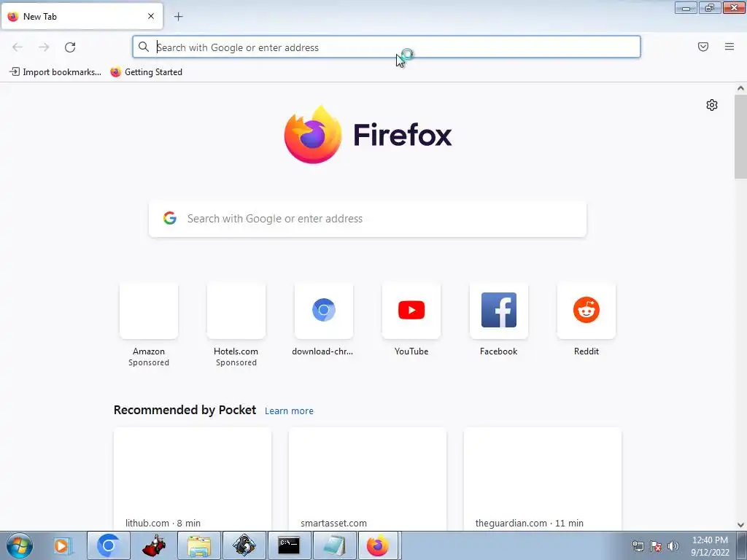
Task: Click the back navigation arrow
Action: [x=18, y=47]
